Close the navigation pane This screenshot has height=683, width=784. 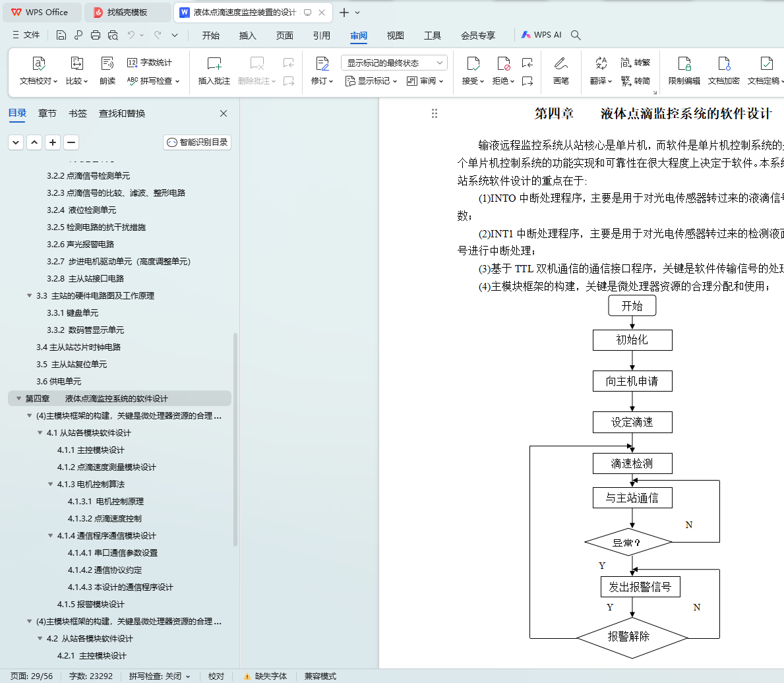(224, 113)
